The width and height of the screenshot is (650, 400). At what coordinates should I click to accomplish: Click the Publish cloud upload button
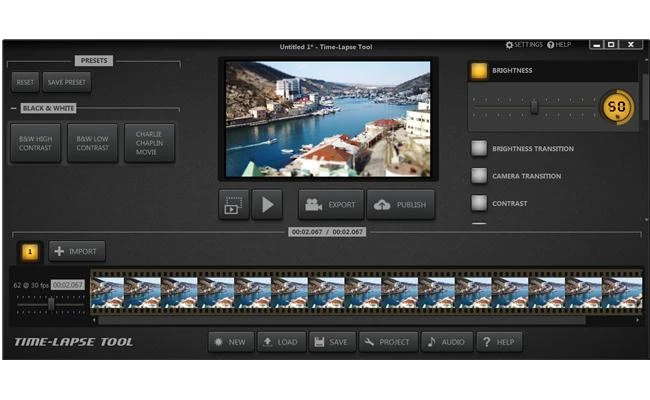pos(400,204)
